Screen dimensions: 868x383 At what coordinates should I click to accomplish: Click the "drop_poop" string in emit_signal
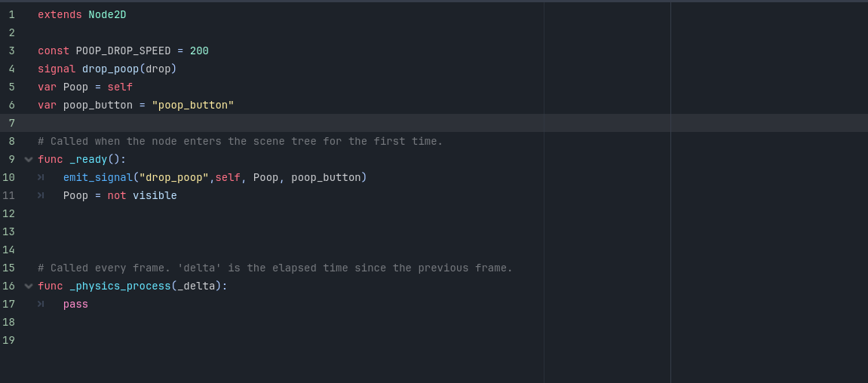[173, 177]
